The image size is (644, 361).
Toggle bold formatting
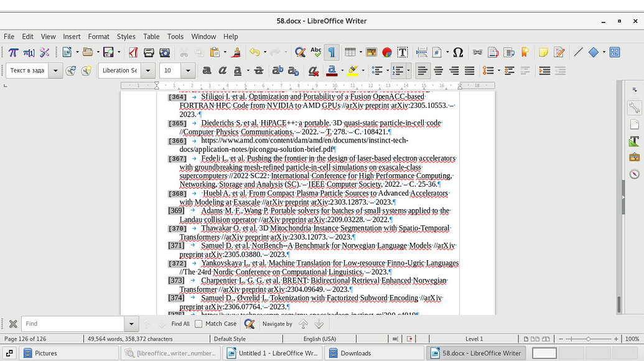click(207, 70)
